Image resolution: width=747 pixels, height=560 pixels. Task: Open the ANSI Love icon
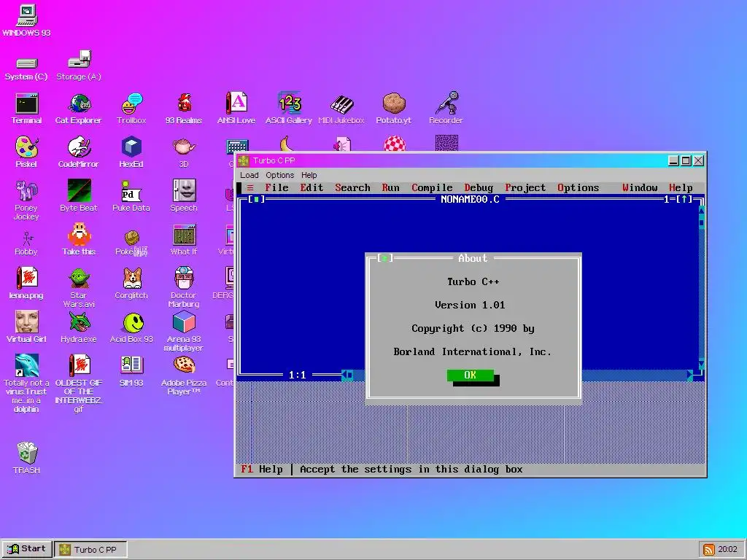pyautogui.click(x=236, y=109)
